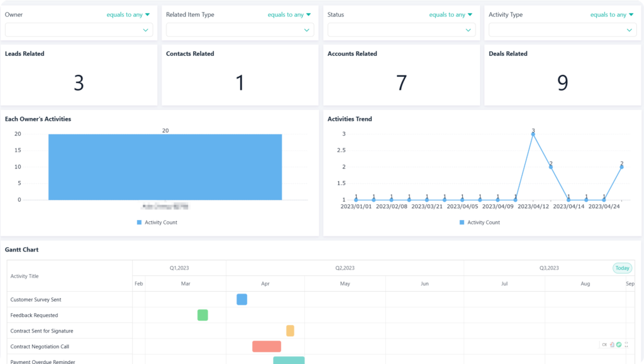644x364 pixels.
Task: Click the Owner dropdown chevron arrow
Action: click(x=146, y=30)
